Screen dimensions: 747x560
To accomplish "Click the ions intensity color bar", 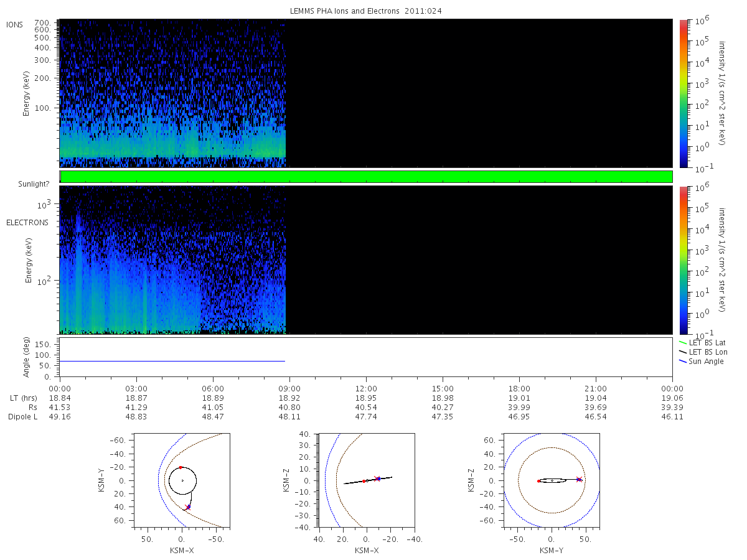I will (683, 93).
